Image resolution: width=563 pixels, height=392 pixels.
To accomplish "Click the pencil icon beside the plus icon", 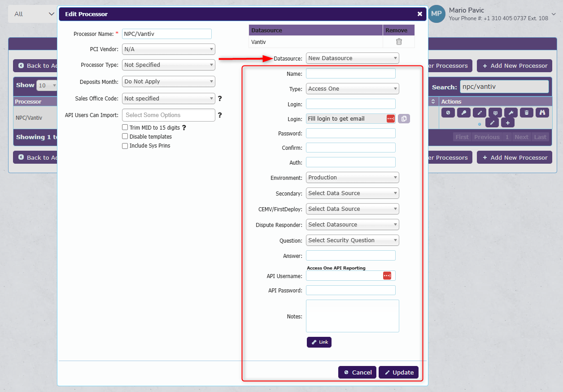I will 492,122.
